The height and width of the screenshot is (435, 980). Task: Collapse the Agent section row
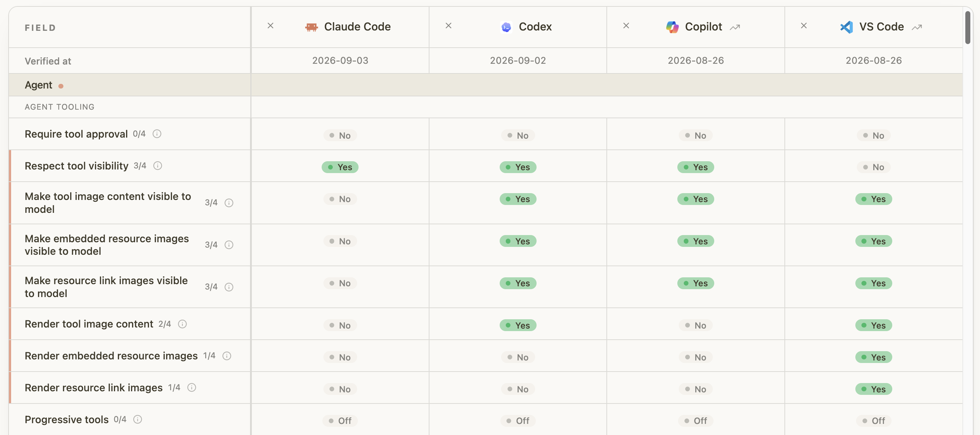tap(485, 85)
